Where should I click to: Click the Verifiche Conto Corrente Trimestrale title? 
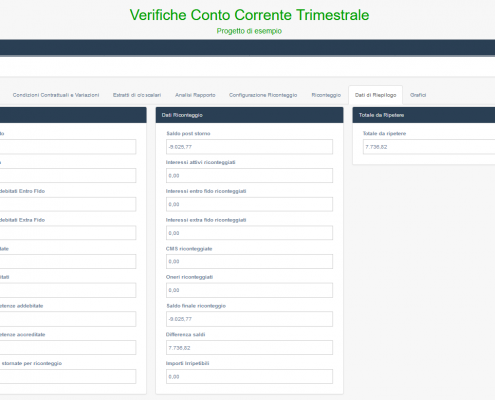[249, 15]
